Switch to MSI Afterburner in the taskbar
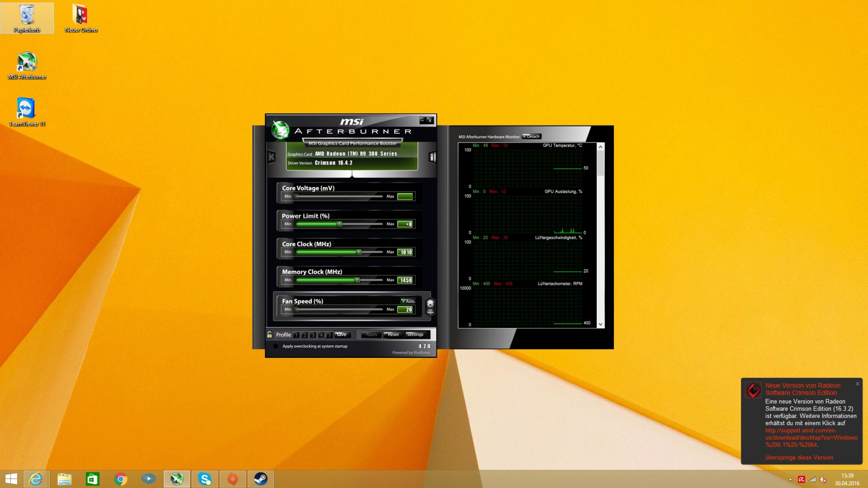This screenshot has width=868, height=488. pyautogui.click(x=176, y=479)
